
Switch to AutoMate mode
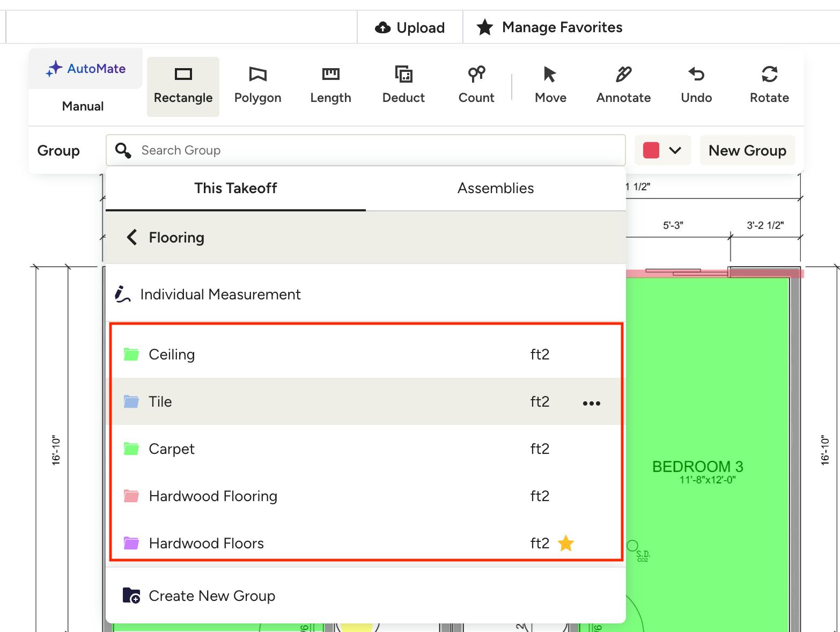(86, 69)
